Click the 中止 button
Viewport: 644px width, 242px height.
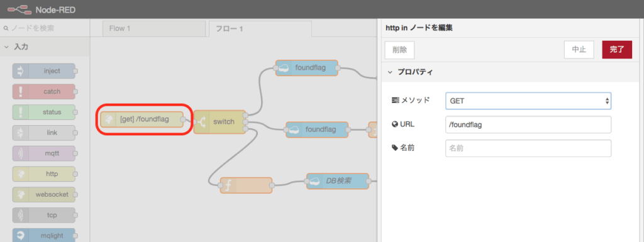(579, 50)
